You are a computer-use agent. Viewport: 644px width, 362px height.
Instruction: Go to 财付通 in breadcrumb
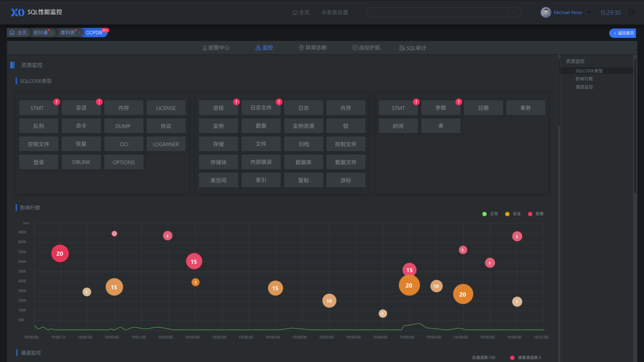[x=41, y=32]
